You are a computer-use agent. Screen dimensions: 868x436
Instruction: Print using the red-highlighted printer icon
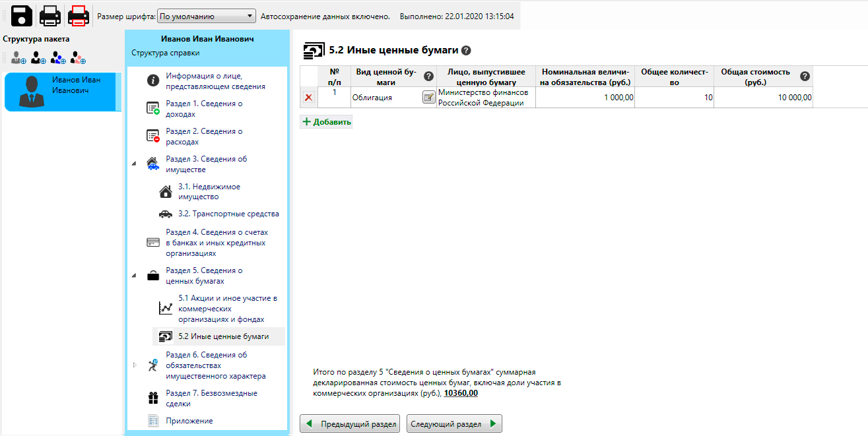[79, 15]
